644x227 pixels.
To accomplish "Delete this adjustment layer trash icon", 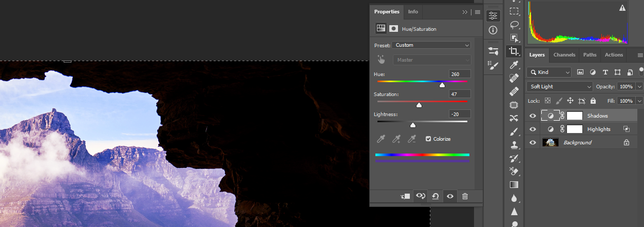I will point(465,196).
